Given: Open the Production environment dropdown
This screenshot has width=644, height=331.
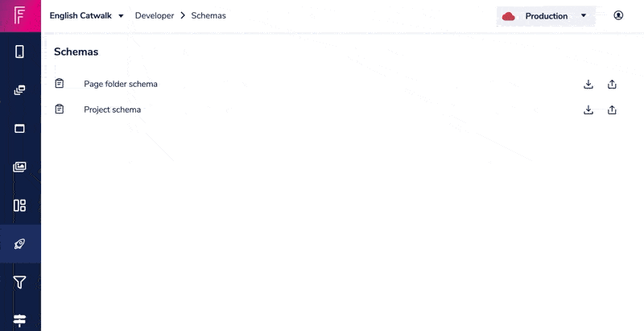Looking at the screenshot, I should 546,16.
